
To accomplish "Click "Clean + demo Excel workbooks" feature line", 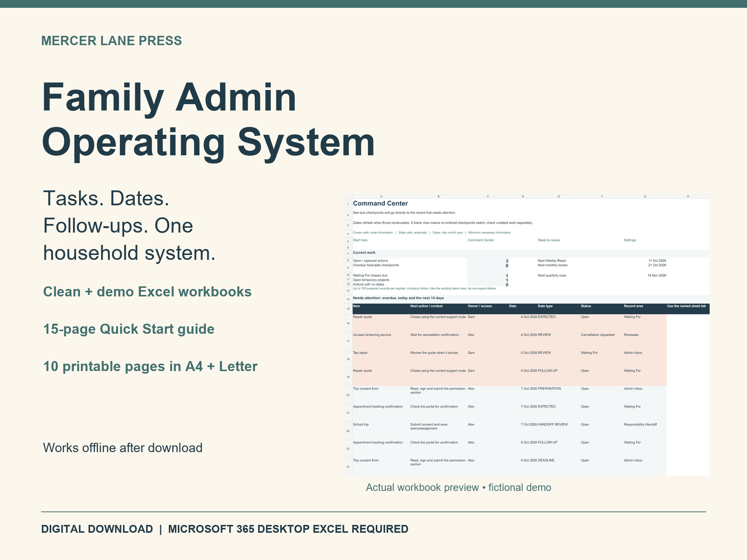I will pos(148,292).
